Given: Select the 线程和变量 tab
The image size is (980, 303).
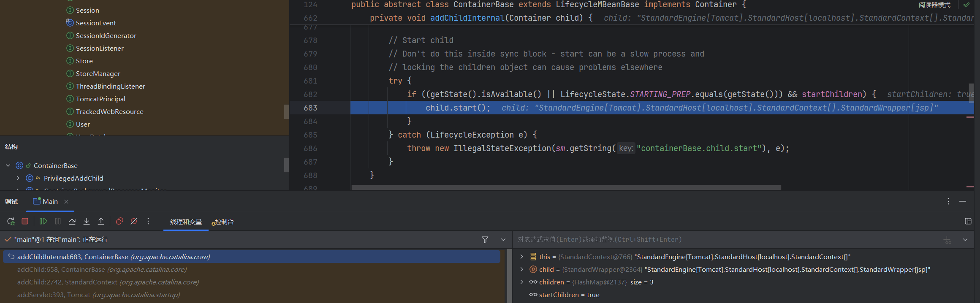Looking at the screenshot, I should 186,222.
